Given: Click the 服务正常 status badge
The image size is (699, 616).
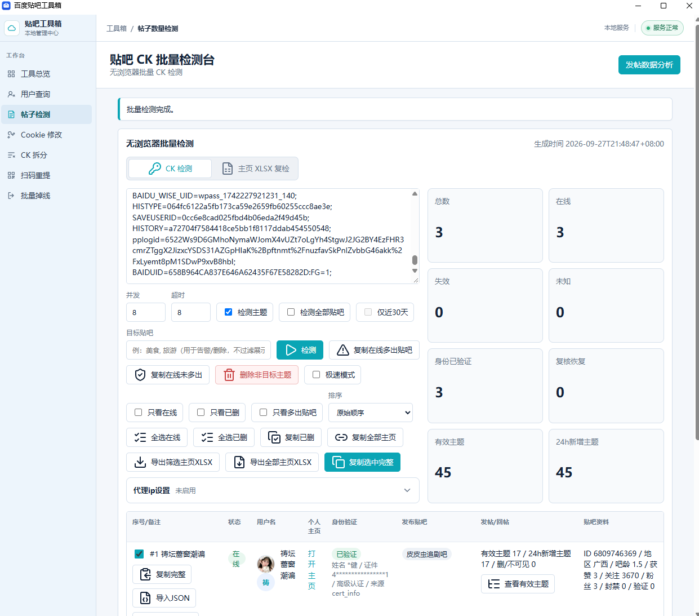Looking at the screenshot, I should tap(662, 28).
